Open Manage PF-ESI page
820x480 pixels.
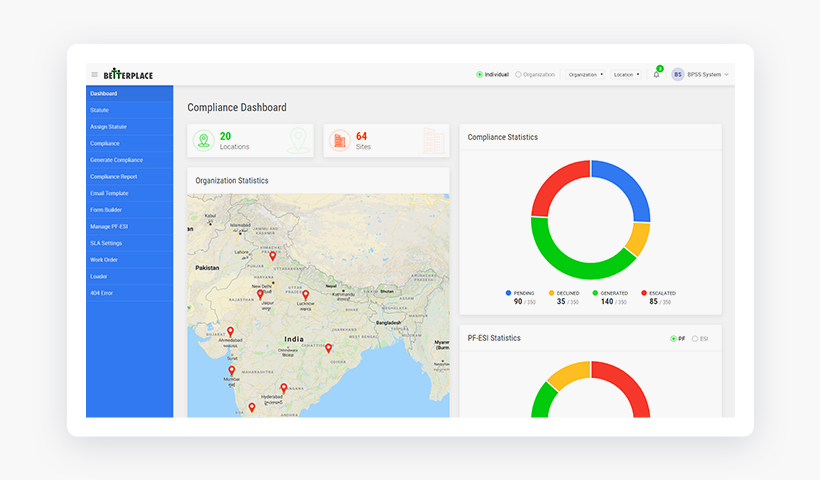point(130,226)
